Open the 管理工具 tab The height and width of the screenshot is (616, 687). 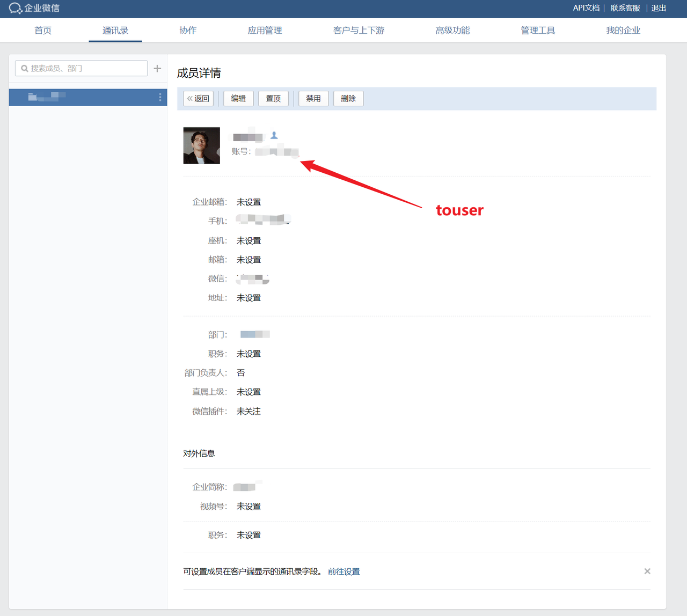pos(538,31)
